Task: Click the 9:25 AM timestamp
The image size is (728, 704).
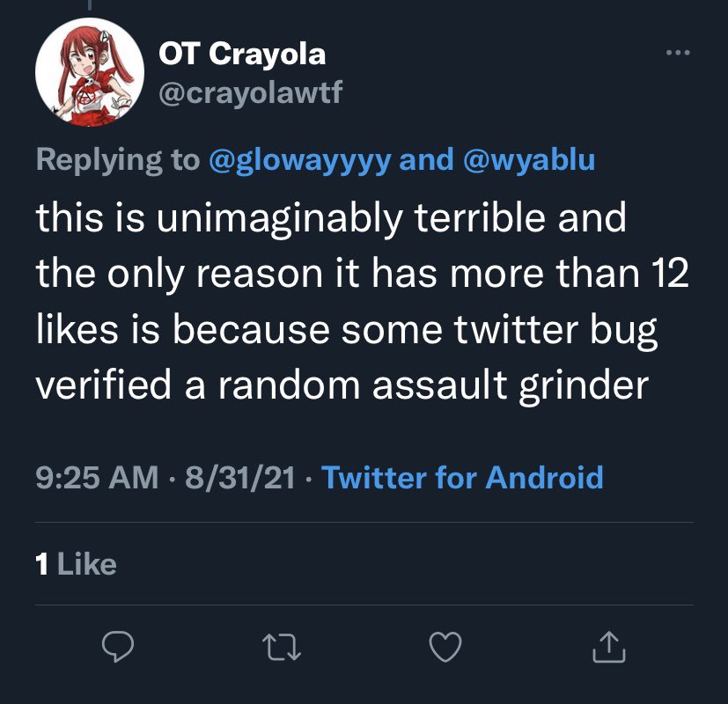Action: (96, 477)
